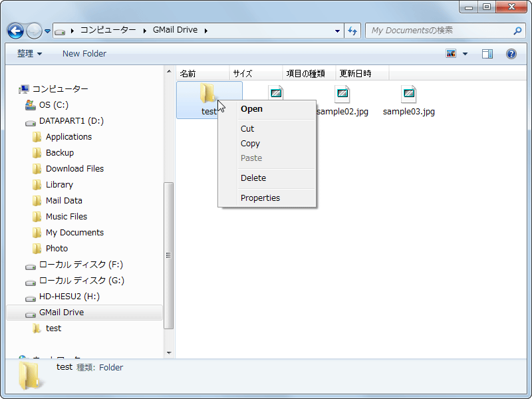
Task: Click the New Folder button
Action: click(x=84, y=54)
